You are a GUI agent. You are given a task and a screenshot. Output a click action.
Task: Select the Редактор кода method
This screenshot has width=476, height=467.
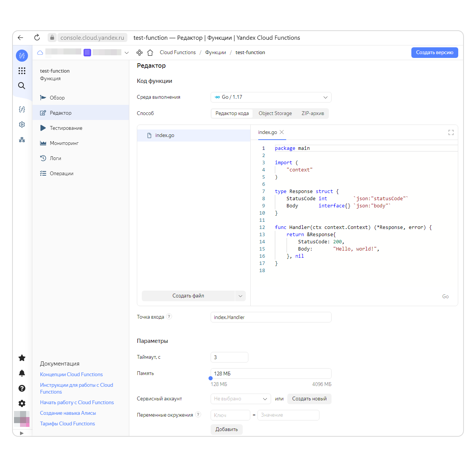click(232, 114)
